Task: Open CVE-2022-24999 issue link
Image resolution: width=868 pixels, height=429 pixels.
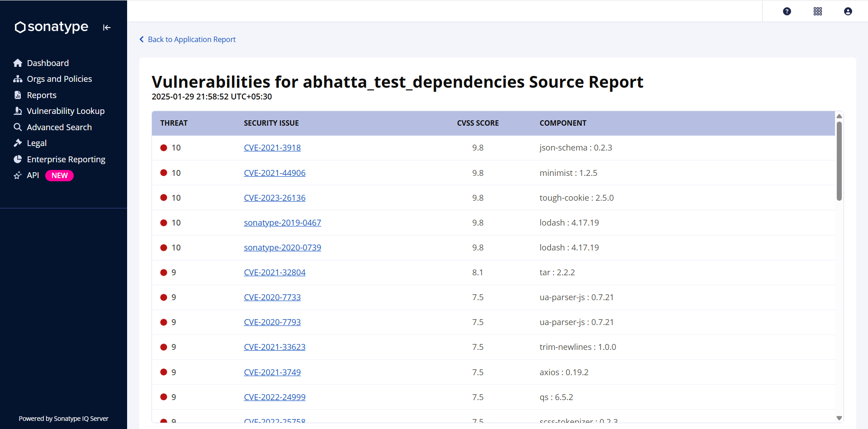Action: click(275, 397)
